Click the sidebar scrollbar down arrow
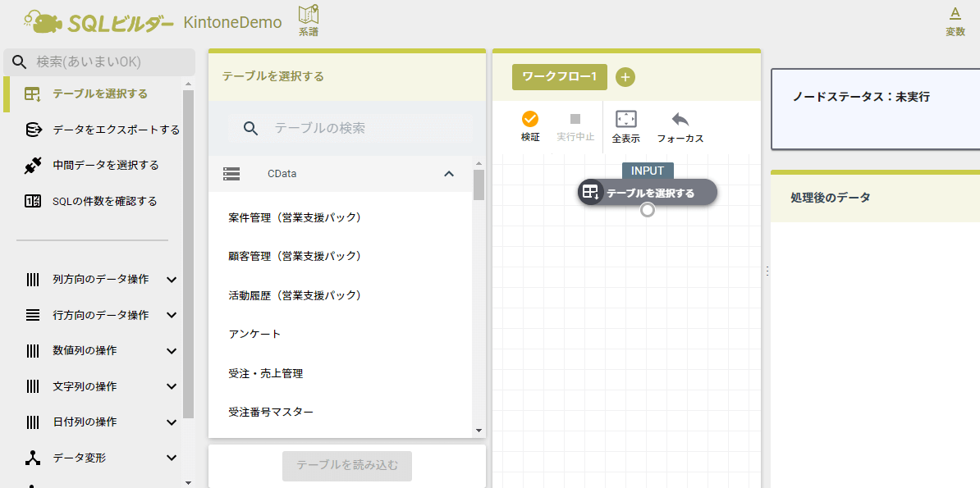Screen dimensions: 980x488 click(x=189, y=482)
